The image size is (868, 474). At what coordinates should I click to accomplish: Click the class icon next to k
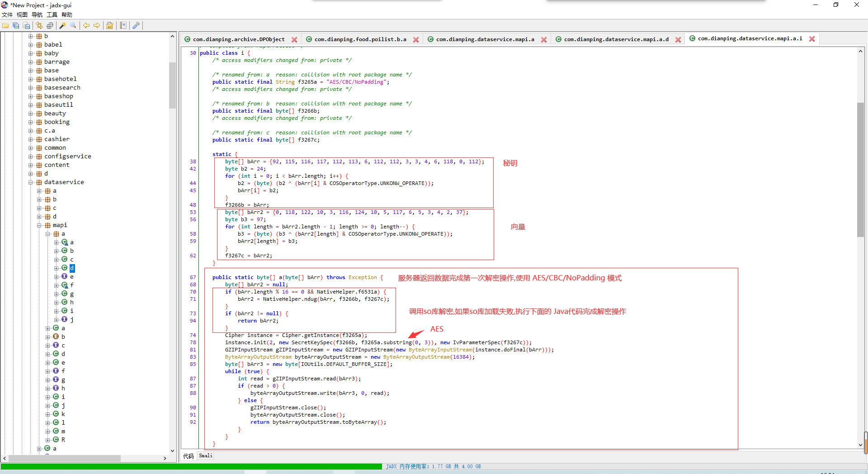56,414
